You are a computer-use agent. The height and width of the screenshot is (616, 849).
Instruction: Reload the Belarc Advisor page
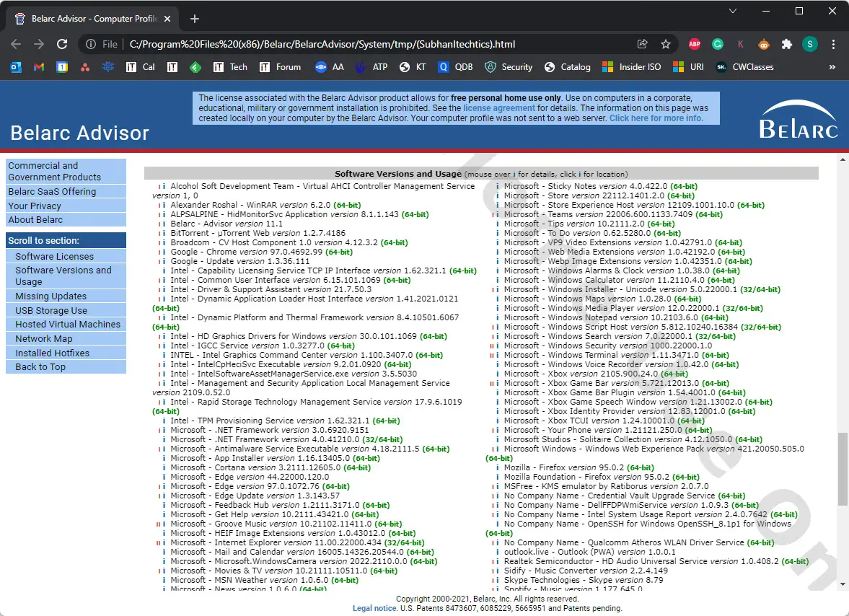tap(62, 45)
